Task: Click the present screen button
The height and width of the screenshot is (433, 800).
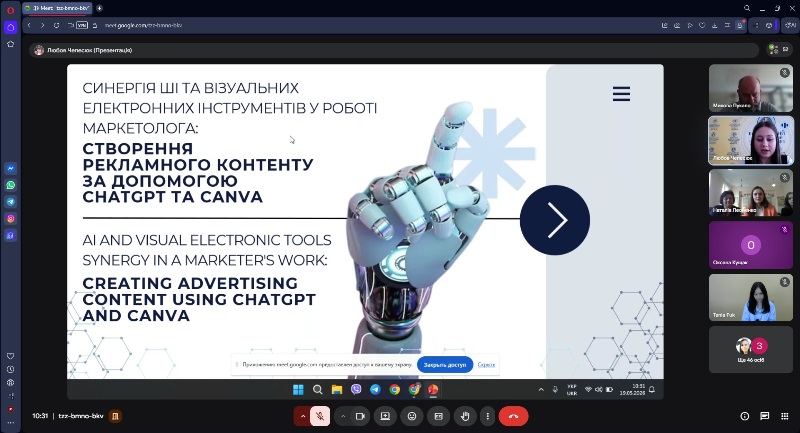Action: [385, 416]
